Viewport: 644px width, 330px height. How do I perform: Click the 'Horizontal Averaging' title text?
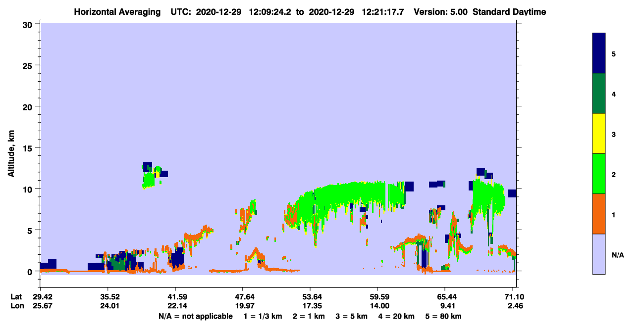click(x=116, y=11)
